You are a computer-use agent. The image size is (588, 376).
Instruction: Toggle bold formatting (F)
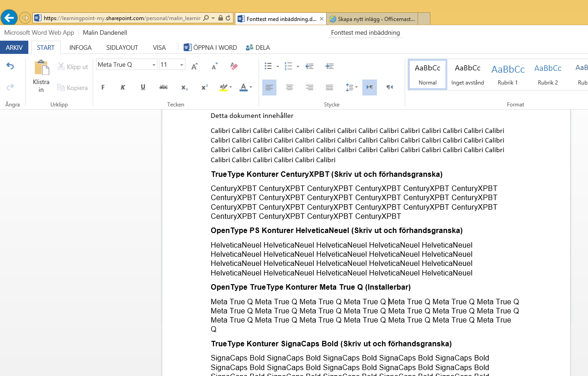point(103,87)
